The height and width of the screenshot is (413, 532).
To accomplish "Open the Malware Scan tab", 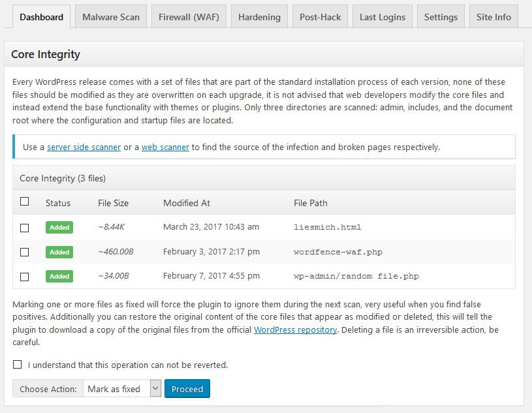I will 111,16.
